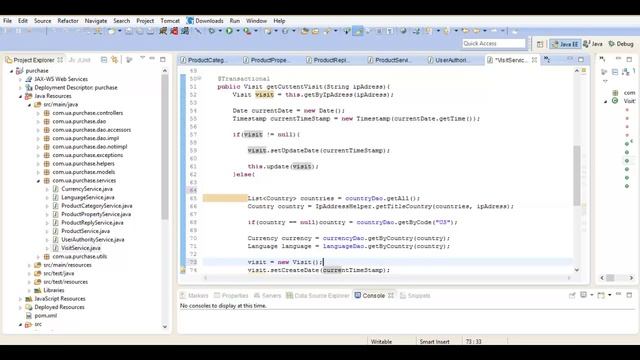Collapse the src/main/java folder
640x360 pixels.
click(x=29, y=105)
